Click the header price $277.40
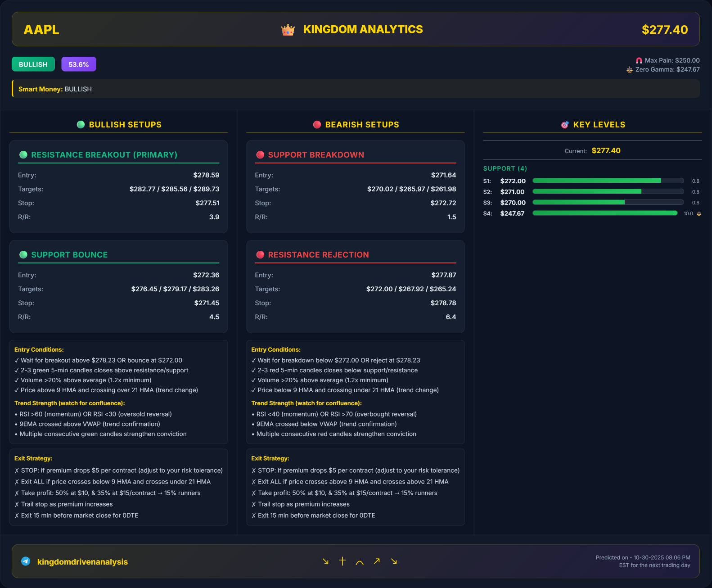The image size is (712, 588). (665, 30)
